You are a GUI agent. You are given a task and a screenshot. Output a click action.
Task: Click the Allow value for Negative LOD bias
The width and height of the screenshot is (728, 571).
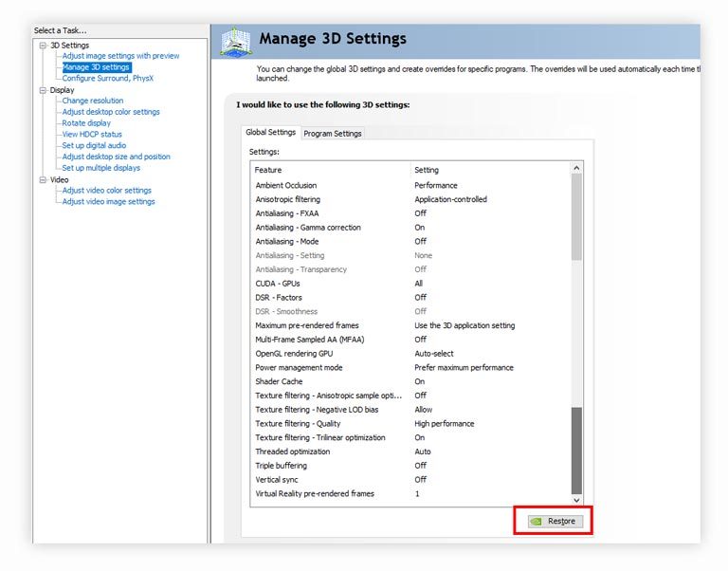point(423,410)
